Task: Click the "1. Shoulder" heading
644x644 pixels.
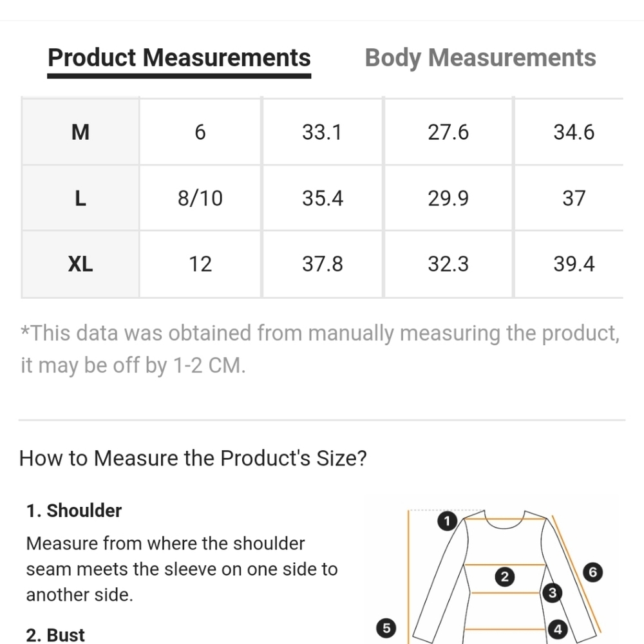Action: coord(74,511)
